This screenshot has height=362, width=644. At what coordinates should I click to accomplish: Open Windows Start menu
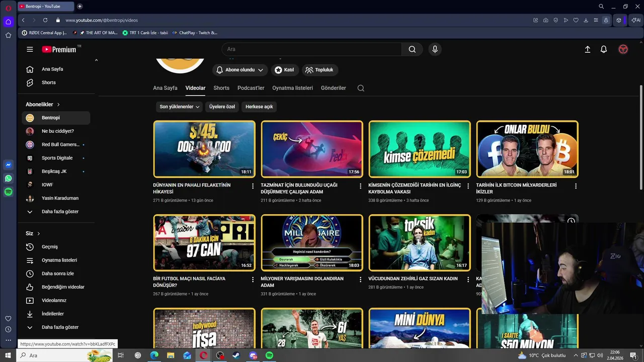pyautogui.click(x=8, y=355)
